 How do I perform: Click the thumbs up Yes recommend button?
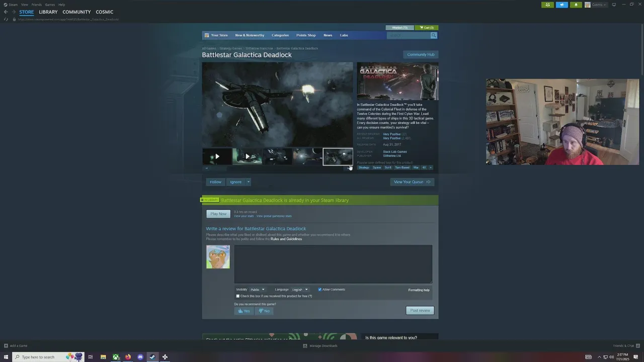[244, 311]
